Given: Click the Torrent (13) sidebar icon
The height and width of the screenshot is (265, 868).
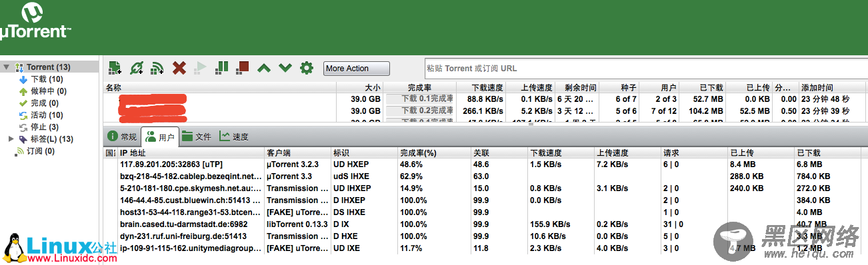Looking at the screenshot, I should [19, 67].
